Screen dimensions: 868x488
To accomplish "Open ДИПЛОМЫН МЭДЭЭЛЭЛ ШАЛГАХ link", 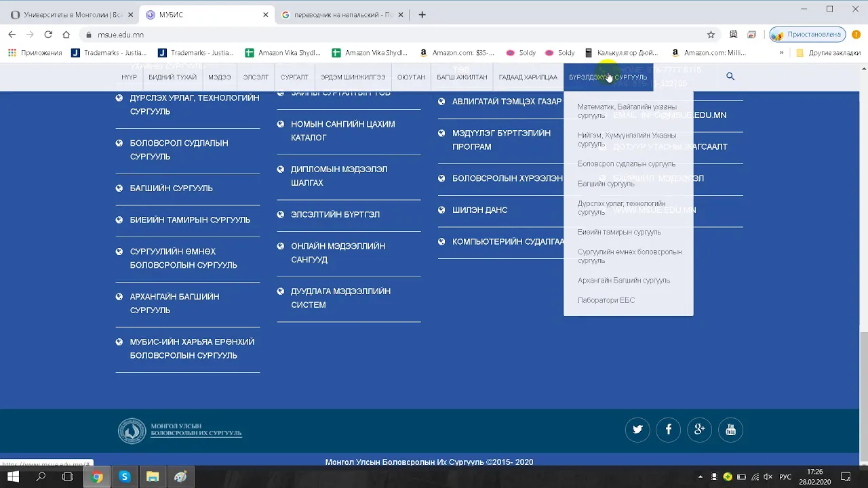I will click(x=339, y=176).
